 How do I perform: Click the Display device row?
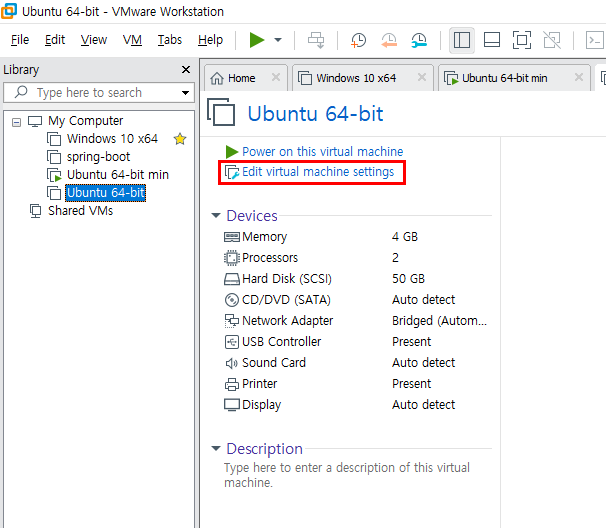click(356, 405)
